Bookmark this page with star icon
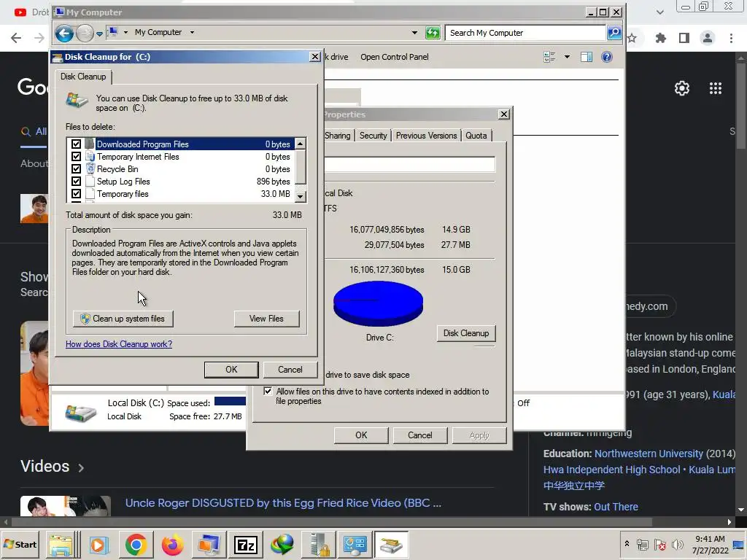This screenshot has width=747, height=560. coord(632,38)
